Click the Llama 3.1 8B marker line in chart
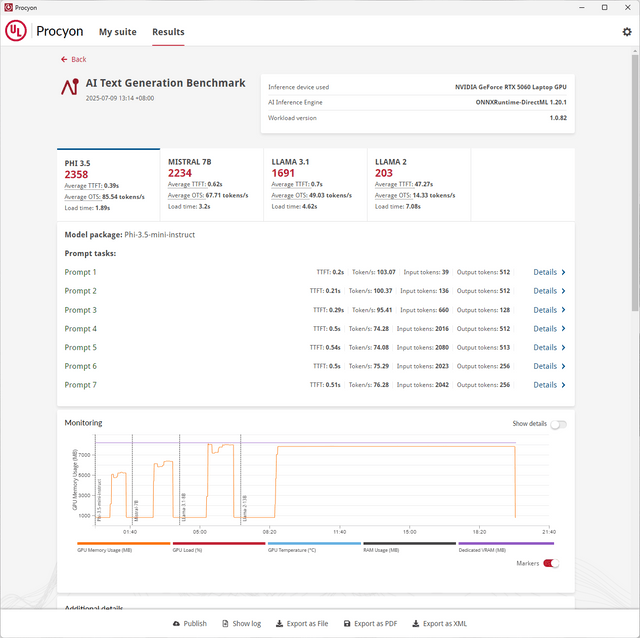The width and height of the screenshot is (640, 638). [x=180, y=480]
